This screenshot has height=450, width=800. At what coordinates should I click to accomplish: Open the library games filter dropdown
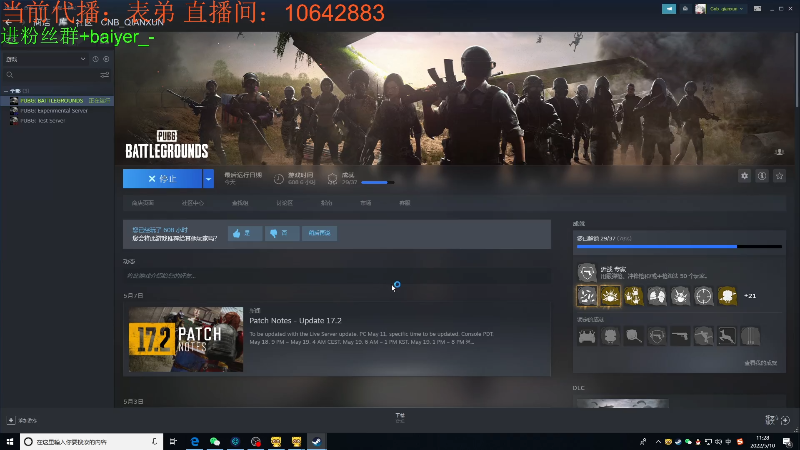45,59
